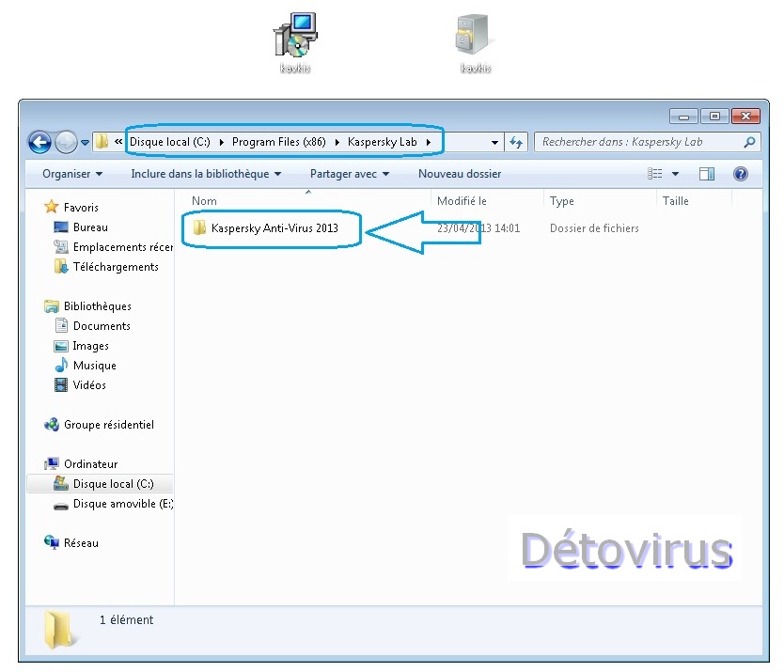Open the recent pages dropdown arrow
Screen dimensions: 784x672
85,143
